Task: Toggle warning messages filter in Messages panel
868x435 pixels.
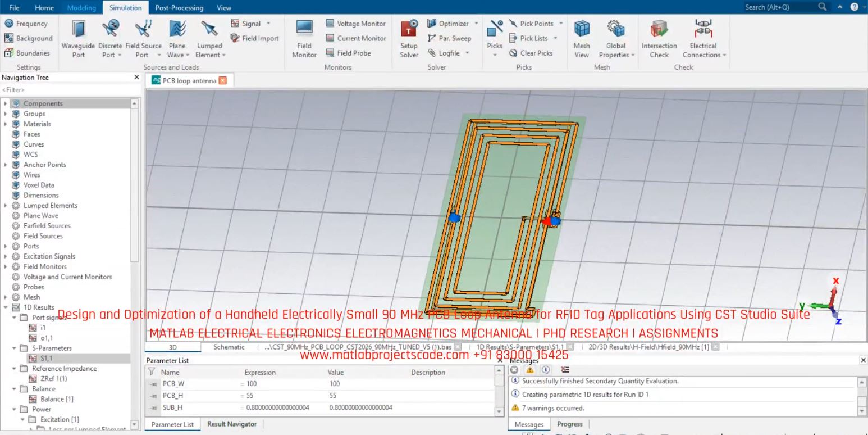Action: coord(529,370)
